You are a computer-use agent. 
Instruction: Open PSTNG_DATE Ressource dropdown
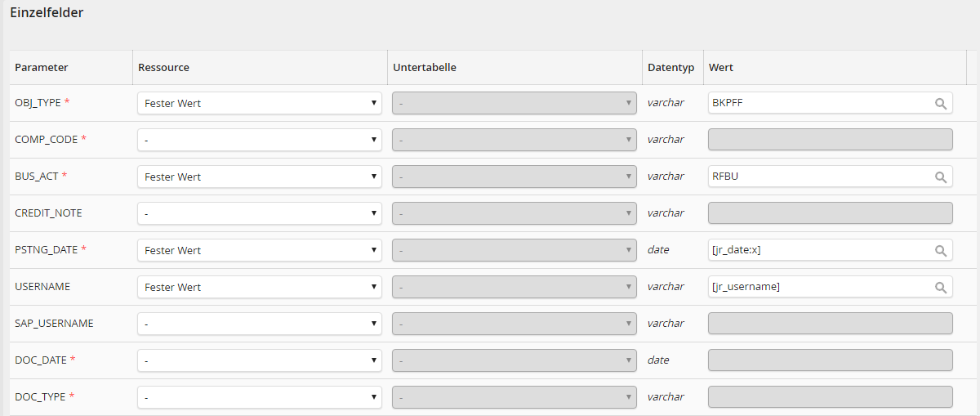click(x=260, y=250)
